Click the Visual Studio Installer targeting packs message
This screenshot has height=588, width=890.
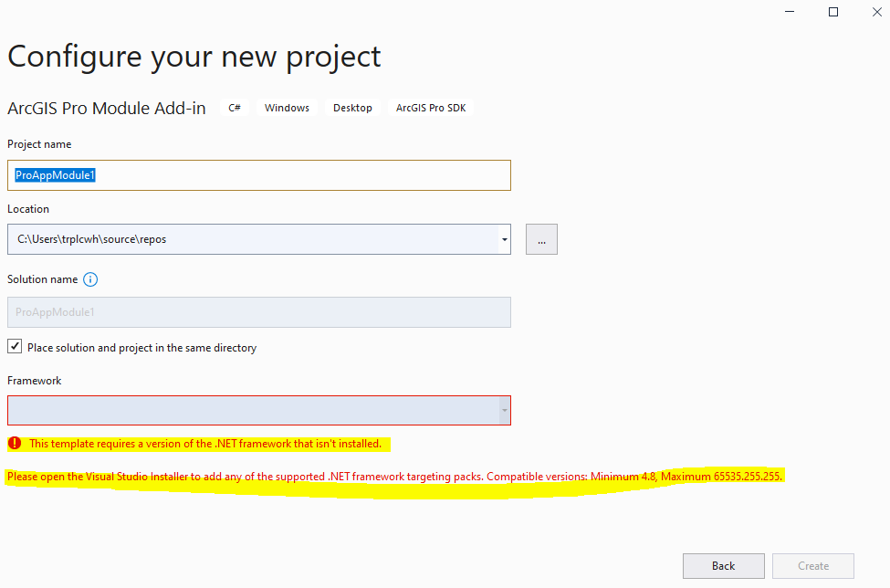(395, 477)
